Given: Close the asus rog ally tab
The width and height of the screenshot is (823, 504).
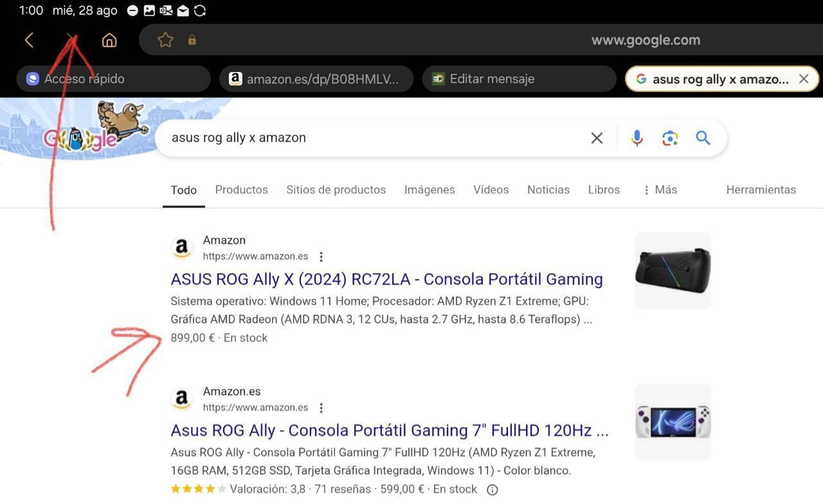Looking at the screenshot, I should point(803,79).
